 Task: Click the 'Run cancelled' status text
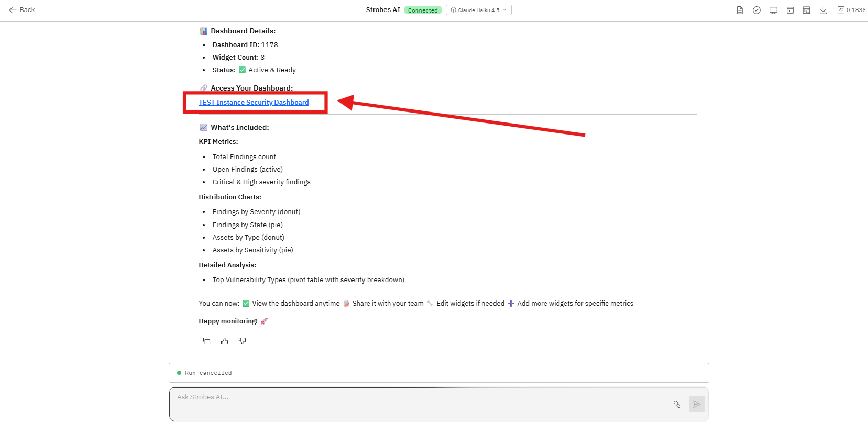[208, 373]
